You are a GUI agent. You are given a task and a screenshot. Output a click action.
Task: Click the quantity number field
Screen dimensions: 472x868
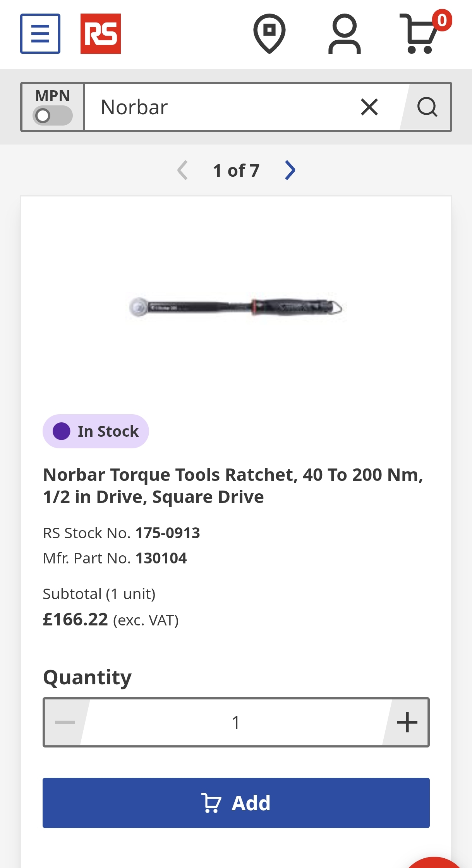pyautogui.click(x=236, y=722)
